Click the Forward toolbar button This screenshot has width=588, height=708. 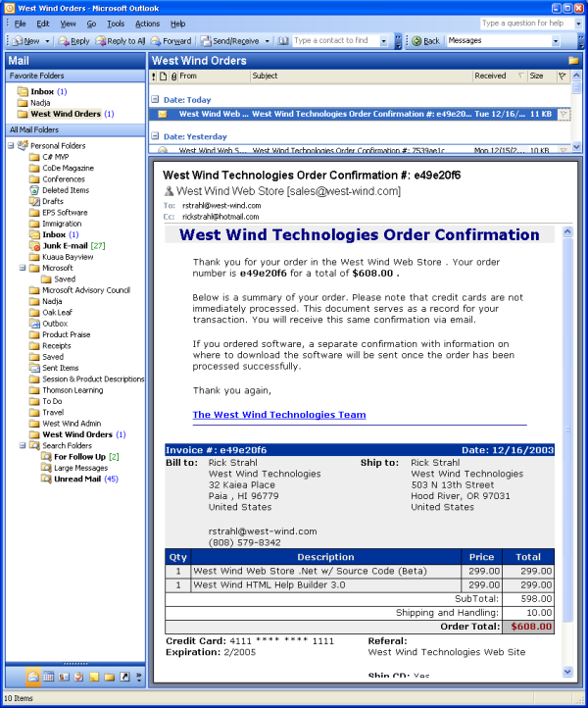[171, 41]
